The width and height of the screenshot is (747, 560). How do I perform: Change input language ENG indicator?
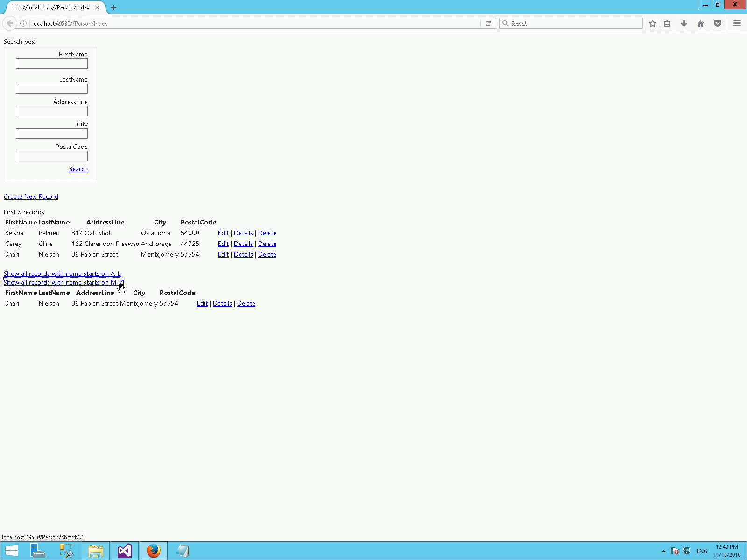point(702,551)
